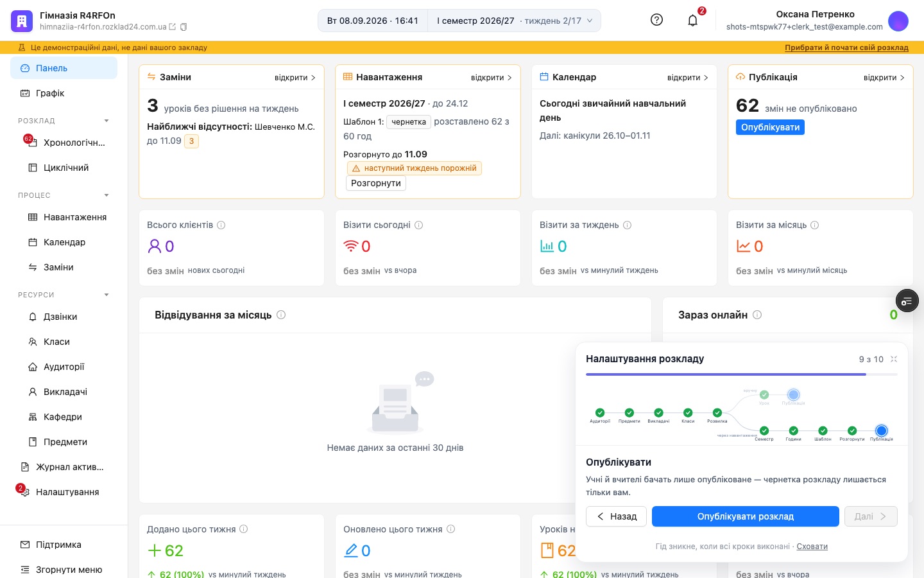924x578 pixels.
Task: Collapse the РЕСУРСИ sidebar section
Action: tap(107, 295)
